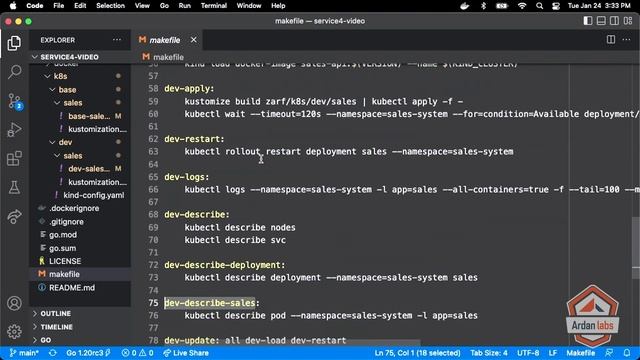The width and height of the screenshot is (640, 360).
Task: Open feedback icon in status bar
Action: point(609,353)
